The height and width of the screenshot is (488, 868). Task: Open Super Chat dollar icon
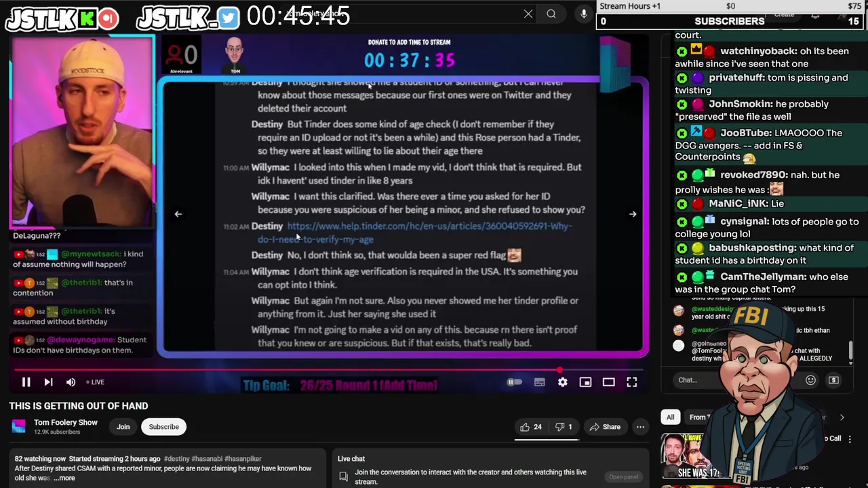(x=833, y=380)
